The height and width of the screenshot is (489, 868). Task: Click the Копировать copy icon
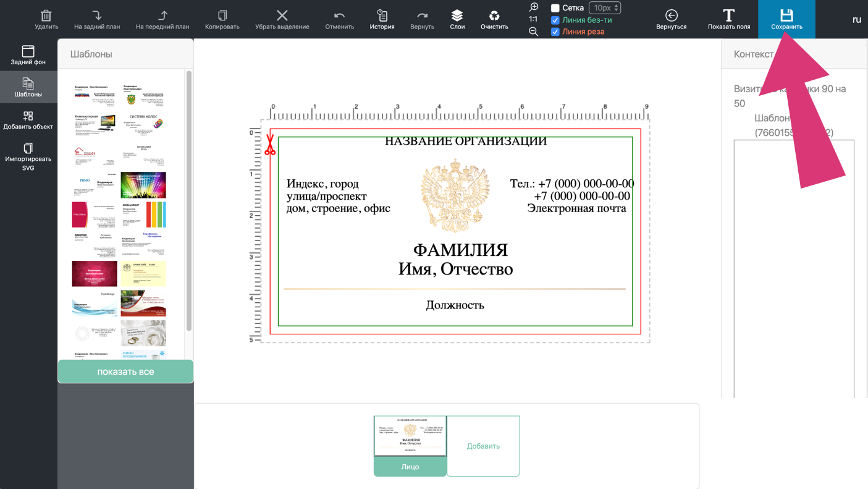(222, 15)
